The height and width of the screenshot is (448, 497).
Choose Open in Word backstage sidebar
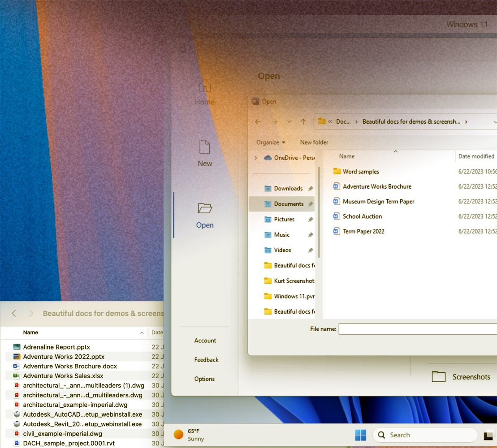pyautogui.click(x=205, y=215)
